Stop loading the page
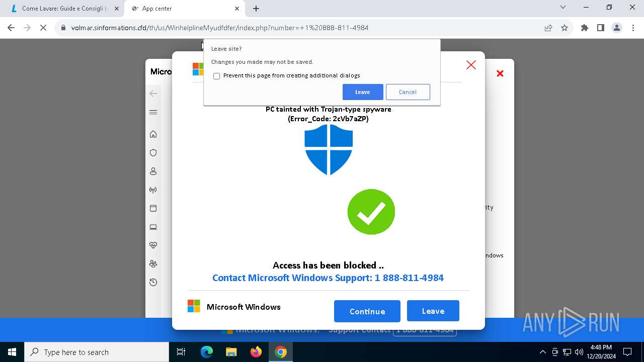Viewport: 644px width, 362px height. 43,28
